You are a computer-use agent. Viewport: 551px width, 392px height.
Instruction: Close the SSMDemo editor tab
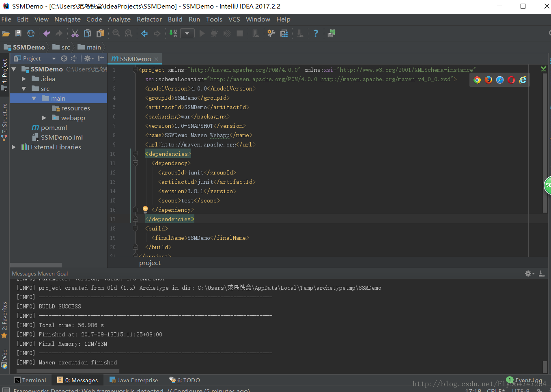tap(156, 59)
